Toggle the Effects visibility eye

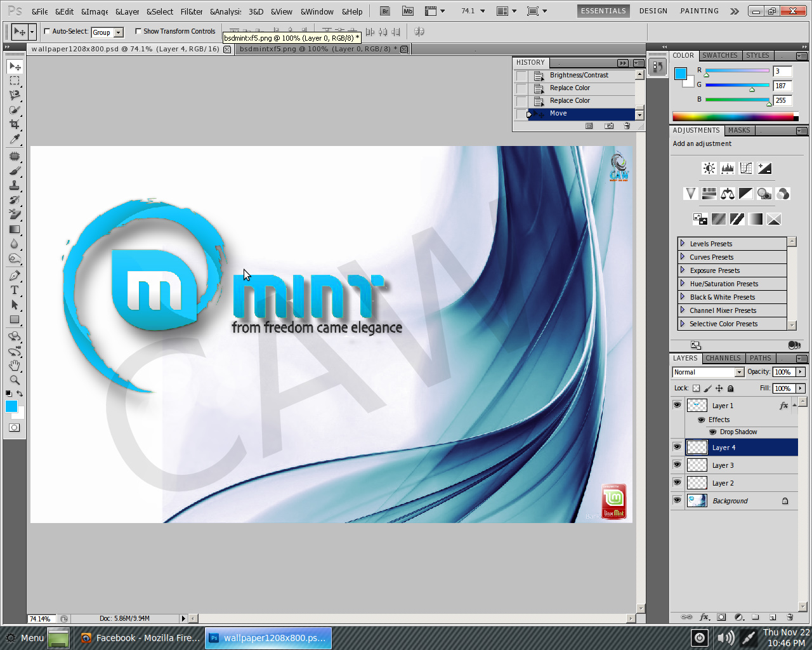702,420
